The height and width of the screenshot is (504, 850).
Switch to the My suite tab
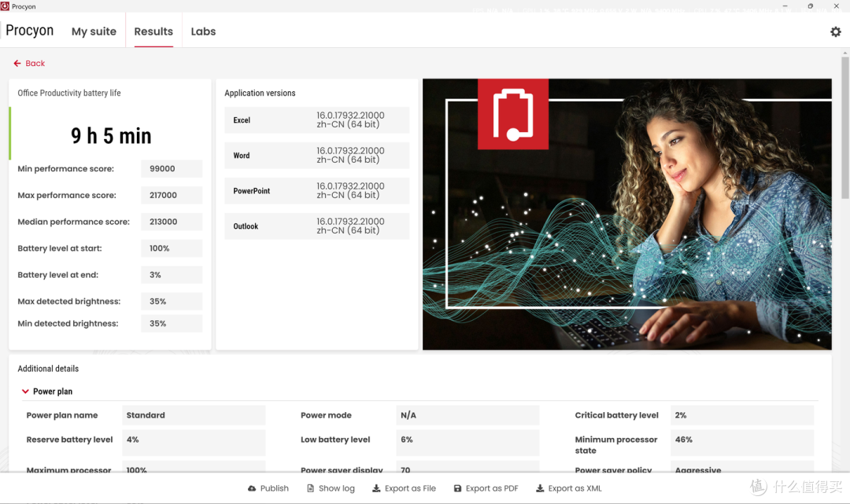[94, 31]
